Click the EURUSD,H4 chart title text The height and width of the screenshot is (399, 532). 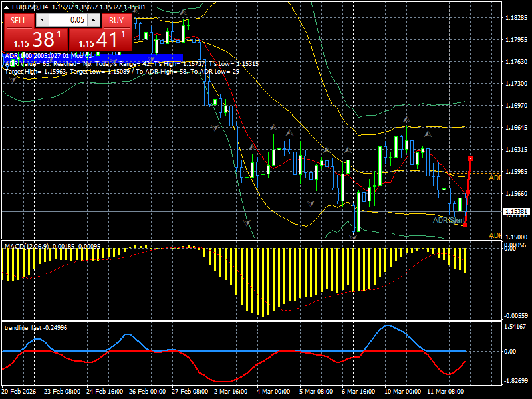(29, 7)
